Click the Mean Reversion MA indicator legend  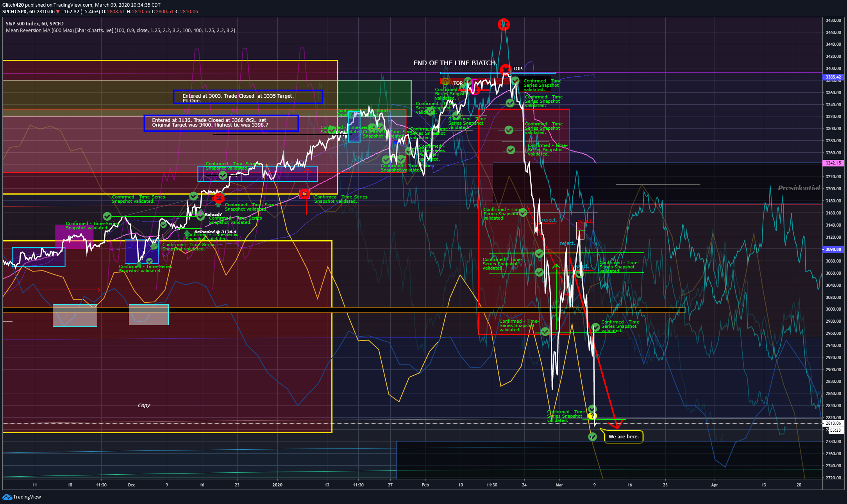120,30
